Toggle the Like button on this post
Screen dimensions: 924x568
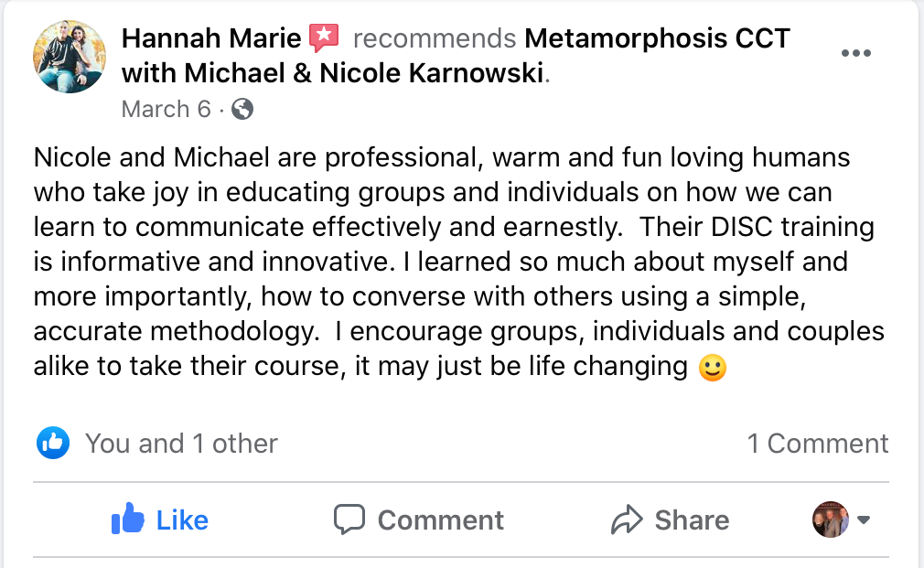click(x=160, y=520)
